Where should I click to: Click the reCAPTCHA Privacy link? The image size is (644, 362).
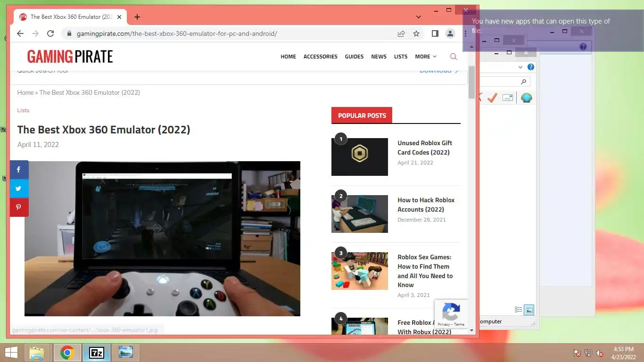coord(444,324)
